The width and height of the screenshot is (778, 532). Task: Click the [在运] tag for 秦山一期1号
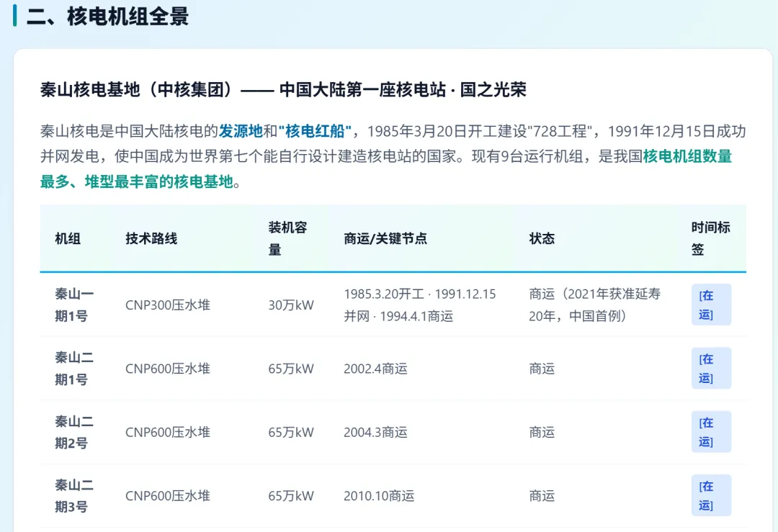pyautogui.click(x=711, y=305)
